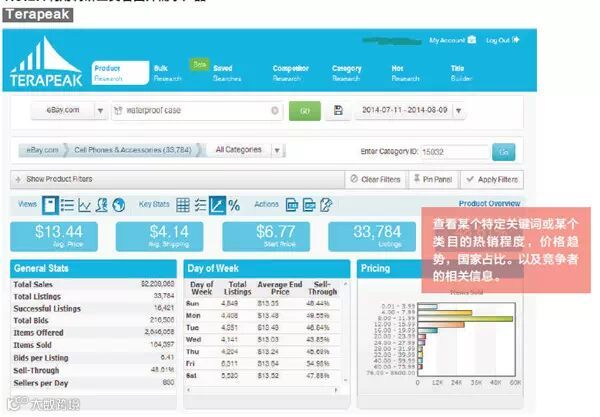Click the 8.00 - 11.99 pricing bar
Viewport: 600px width, 417px height.
[465, 319]
